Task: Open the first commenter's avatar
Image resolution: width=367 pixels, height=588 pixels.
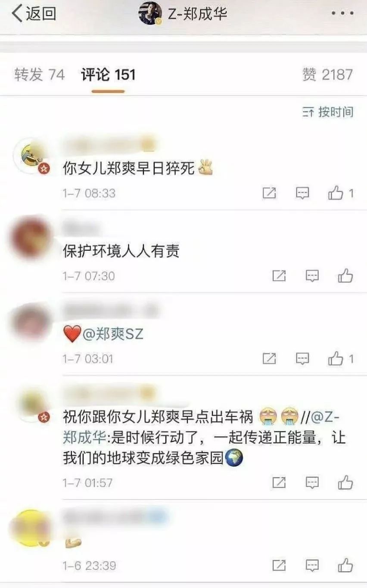Action: coord(31,157)
